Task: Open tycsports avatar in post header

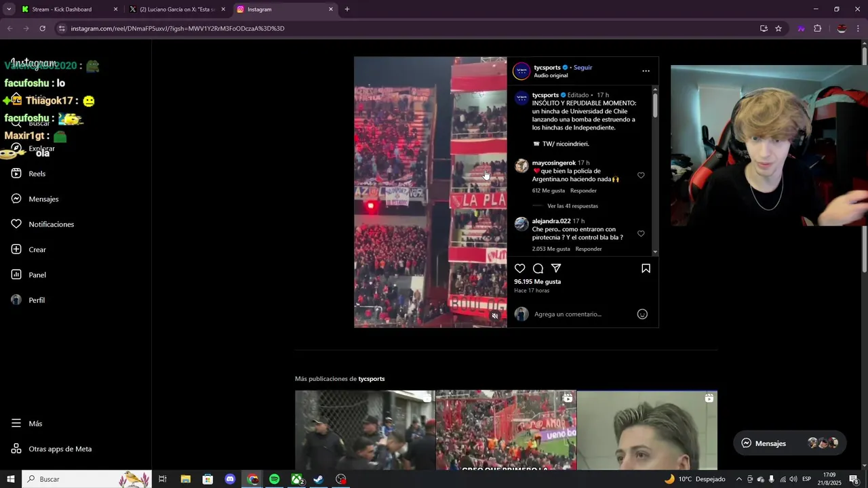Action: pos(521,70)
